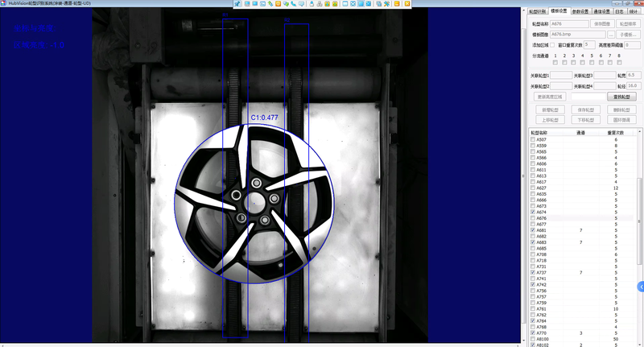
Task: Toggle checkbox for wheel type A737
Action: [532, 272]
